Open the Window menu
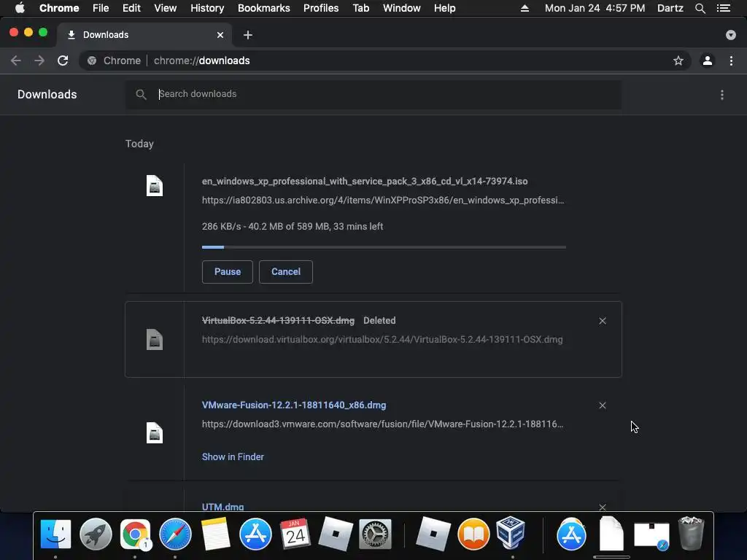747x560 pixels. (402, 8)
